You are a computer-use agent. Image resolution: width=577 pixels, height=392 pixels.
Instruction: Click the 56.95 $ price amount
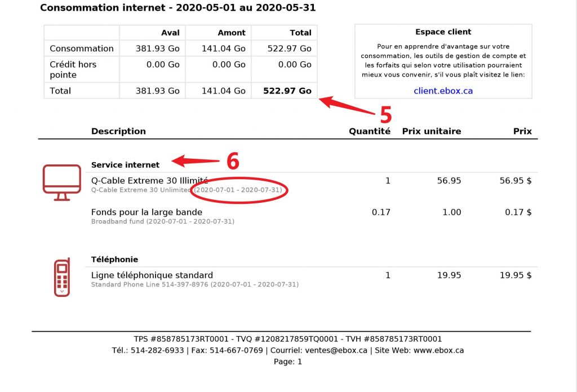(515, 181)
